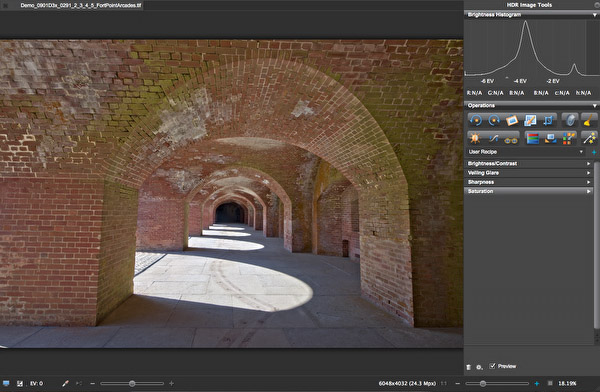Screen dimensions: 600x392
Task: Open the gear settings icon beside Preview
Action: pos(479,367)
